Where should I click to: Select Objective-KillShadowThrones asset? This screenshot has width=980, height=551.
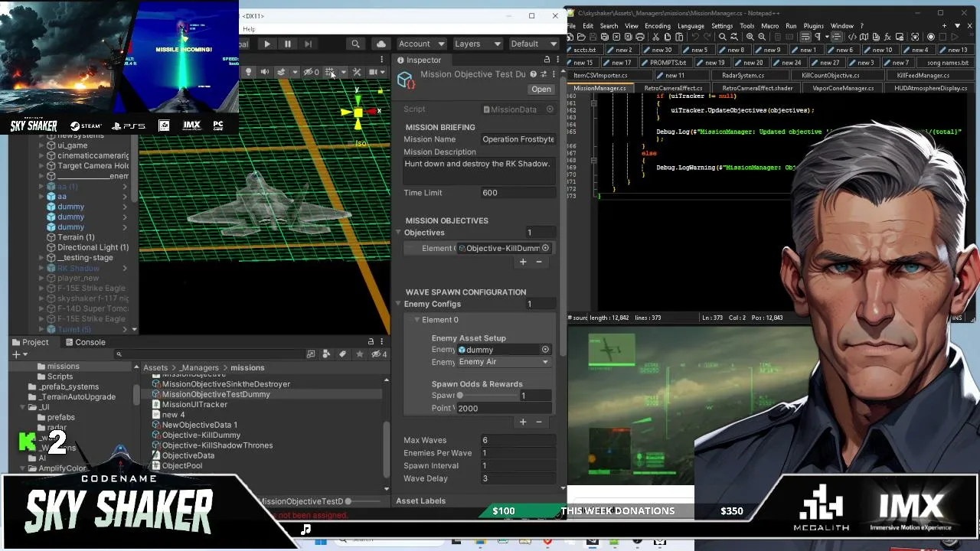click(x=217, y=445)
